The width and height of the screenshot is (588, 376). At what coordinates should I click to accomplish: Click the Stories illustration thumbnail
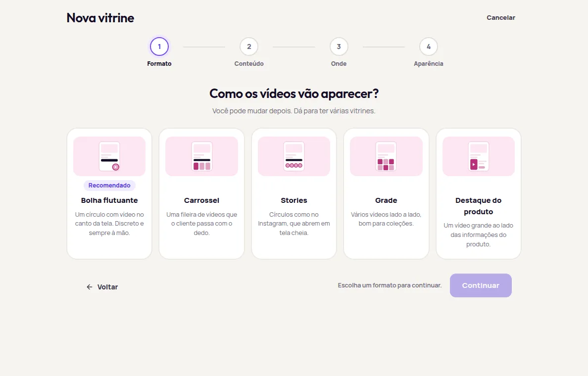[294, 156]
